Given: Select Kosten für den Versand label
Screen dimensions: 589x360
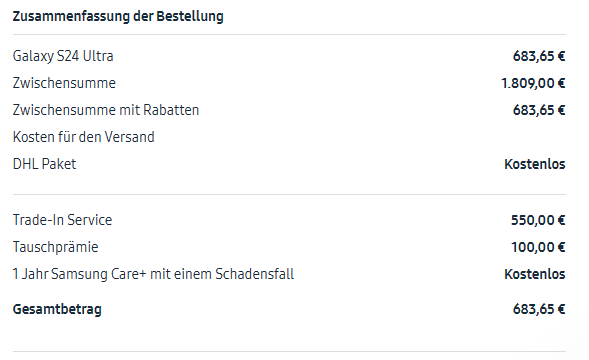Looking at the screenshot, I should (x=84, y=137).
